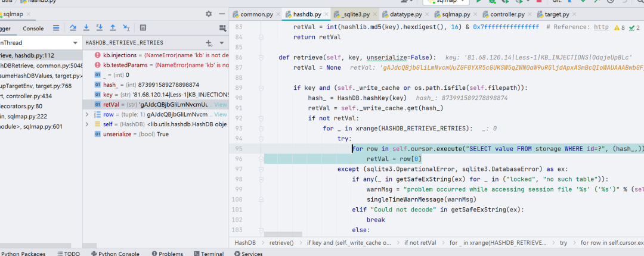Image resolution: width=644 pixels, height=256 pixels.
Task: Expand the 'self' HashDB variable
Action: (86, 124)
